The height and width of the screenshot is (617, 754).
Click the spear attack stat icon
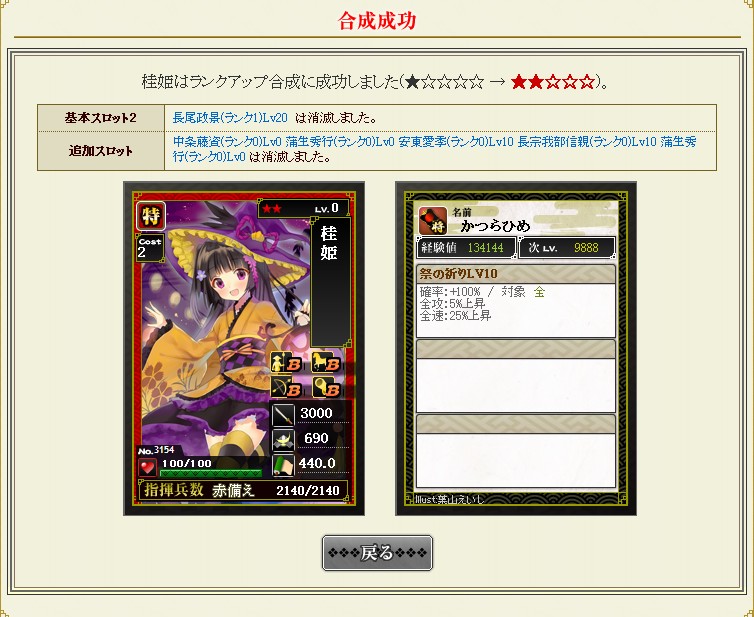tap(283, 414)
